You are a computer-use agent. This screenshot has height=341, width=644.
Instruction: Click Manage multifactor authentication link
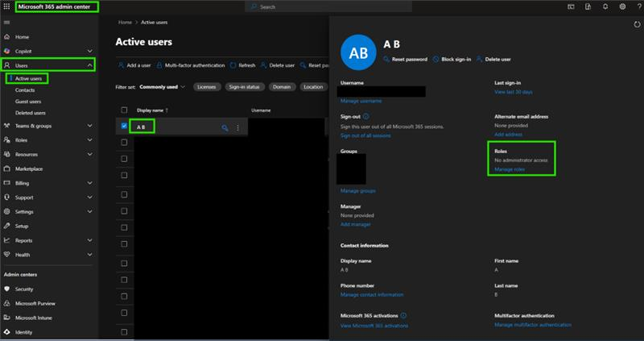[x=533, y=325]
